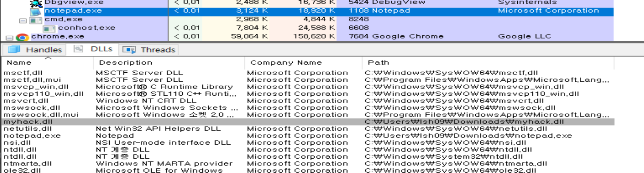Select the msvcp_win.dll row
This screenshot has height=173, width=644.
tap(308, 87)
